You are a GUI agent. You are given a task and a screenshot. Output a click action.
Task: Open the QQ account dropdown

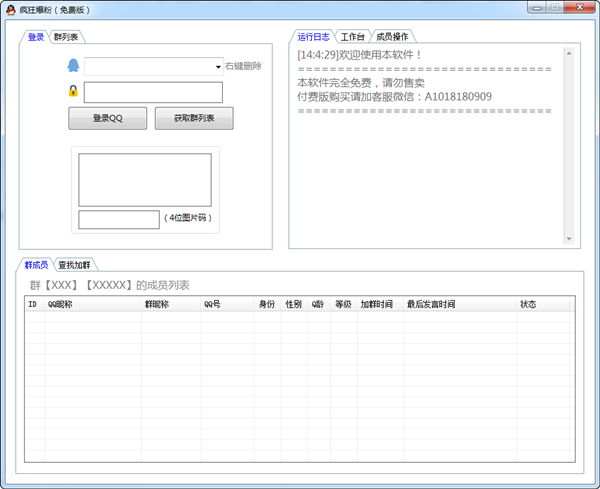(218, 67)
